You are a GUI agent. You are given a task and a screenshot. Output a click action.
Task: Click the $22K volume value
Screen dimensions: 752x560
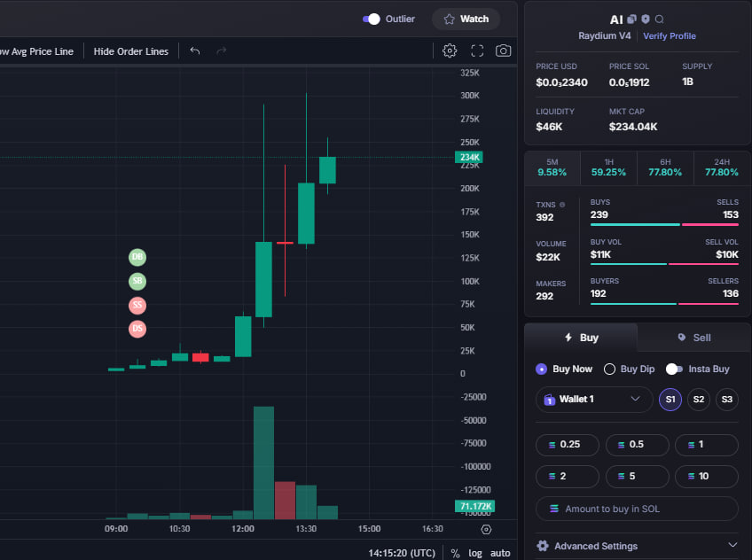[x=548, y=257]
